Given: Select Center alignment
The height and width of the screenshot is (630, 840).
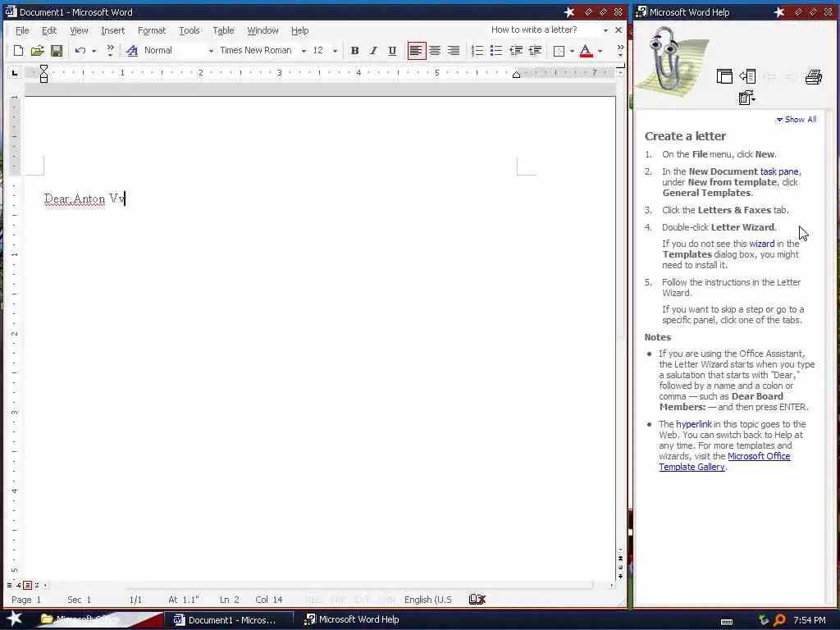Looking at the screenshot, I should 435,51.
